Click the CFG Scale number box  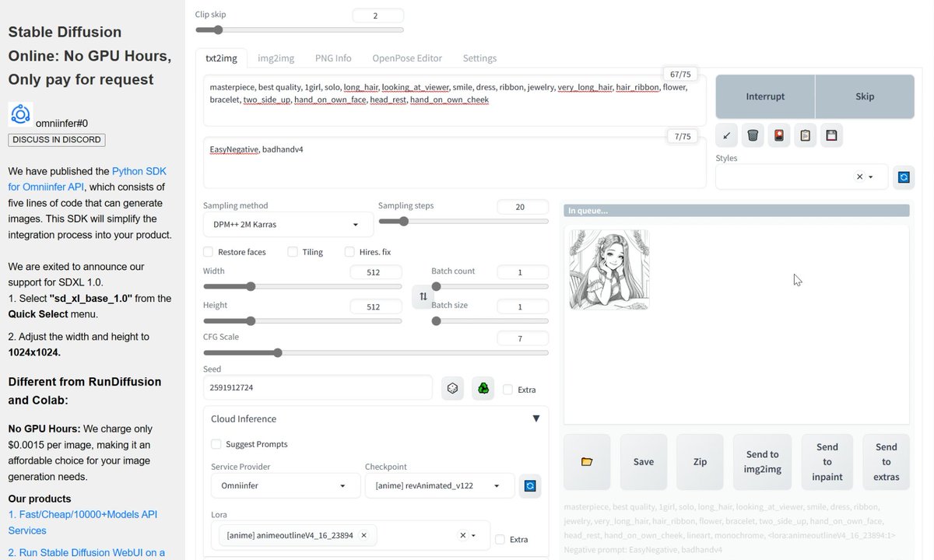click(x=521, y=338)
